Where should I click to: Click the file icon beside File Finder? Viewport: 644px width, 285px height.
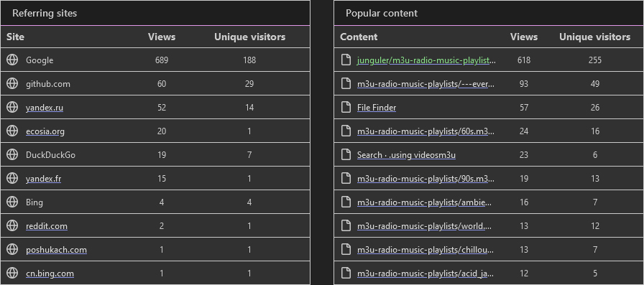(x=346, y=108)
